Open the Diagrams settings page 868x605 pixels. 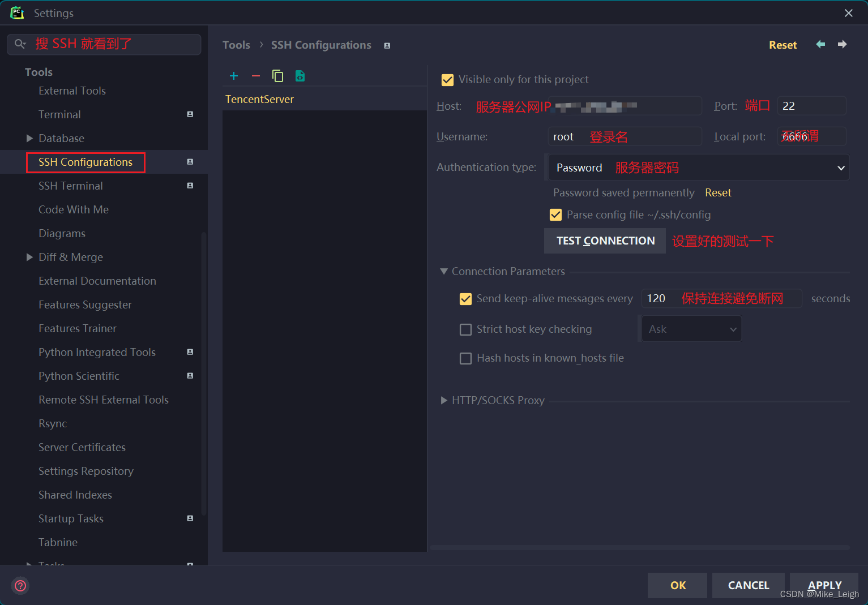pyautogui.click(x=62, y=233)
